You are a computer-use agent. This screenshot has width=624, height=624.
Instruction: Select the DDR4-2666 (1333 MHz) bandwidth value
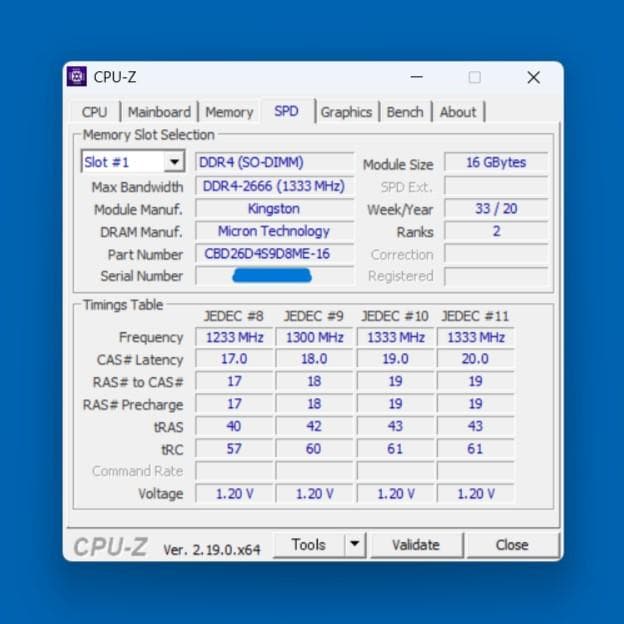pos(274,186)
